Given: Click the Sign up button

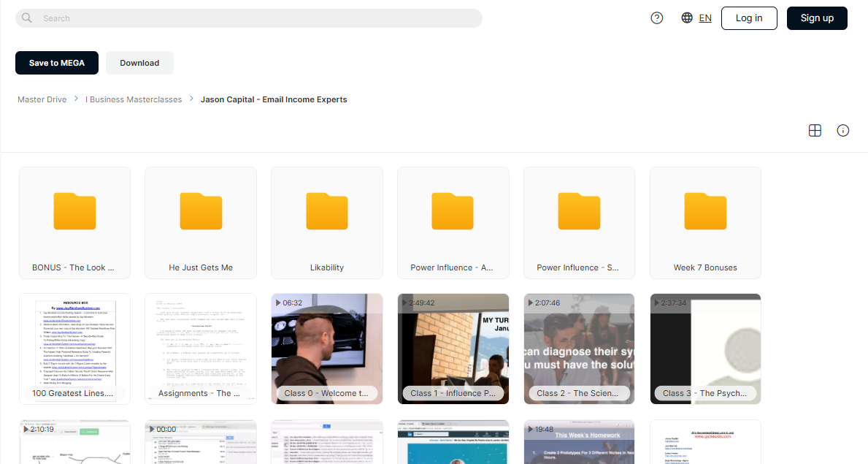Looking at the screenshot, I should coord(817,18).
